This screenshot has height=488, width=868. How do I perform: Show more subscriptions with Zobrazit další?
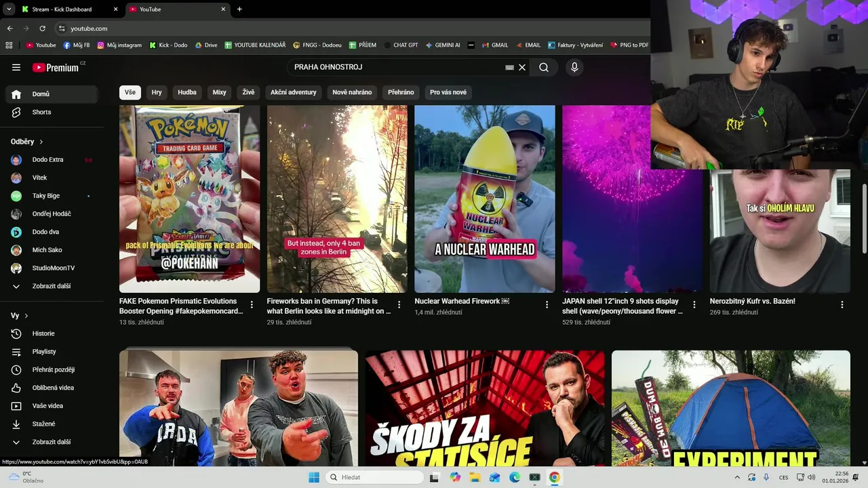point(52,286)
